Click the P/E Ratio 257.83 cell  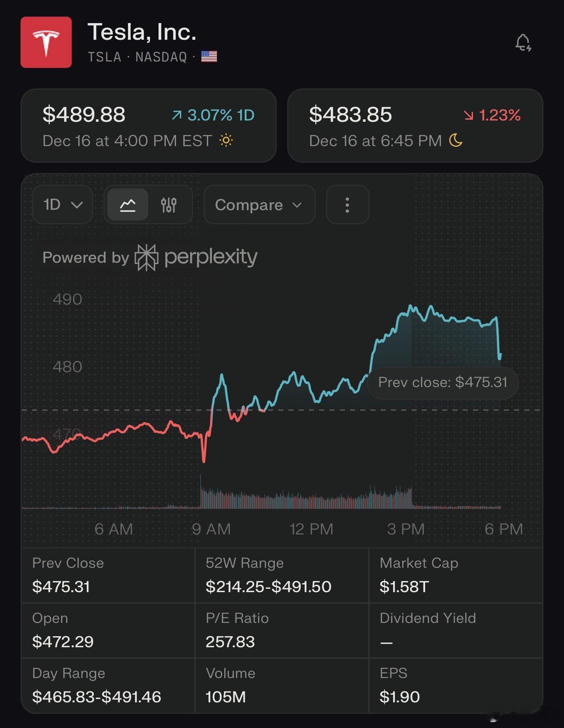coord(282,631)
